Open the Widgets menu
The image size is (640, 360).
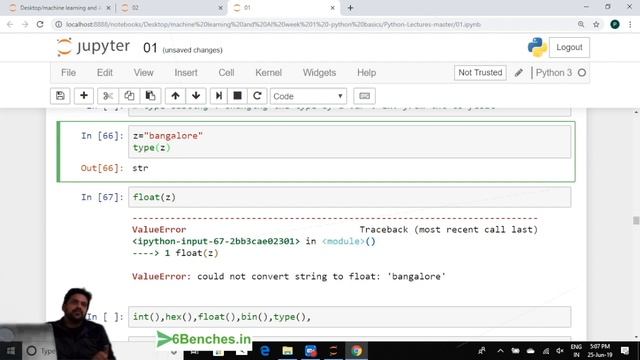[x=319, y=73]
